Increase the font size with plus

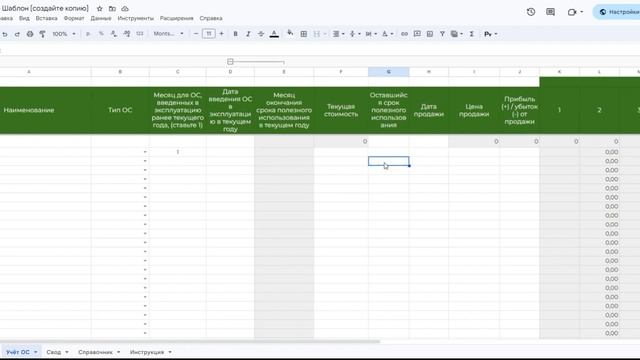[222, 34]
